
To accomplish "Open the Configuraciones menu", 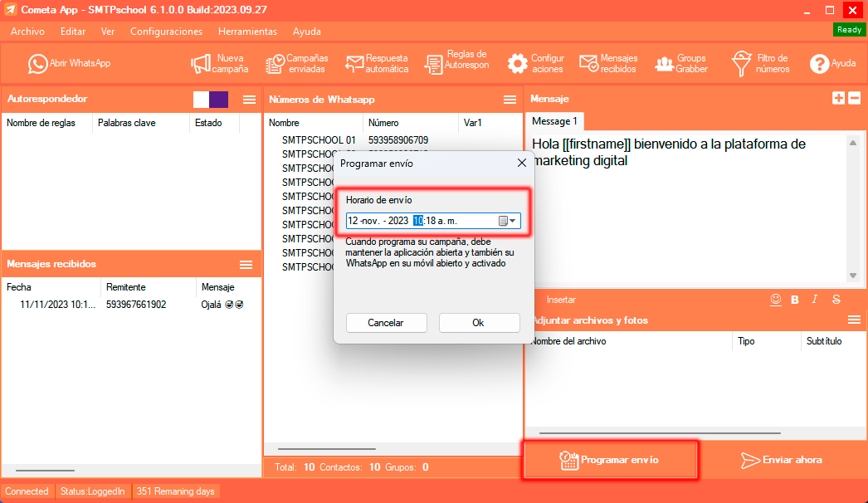I will coord(166,32).
